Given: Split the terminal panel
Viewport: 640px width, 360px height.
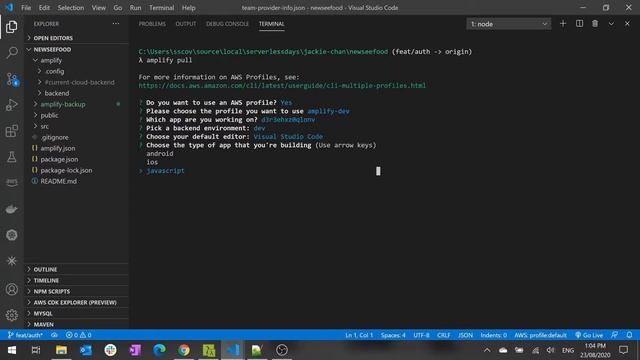Looking at the screenshot, I should (x=579, y=24).
